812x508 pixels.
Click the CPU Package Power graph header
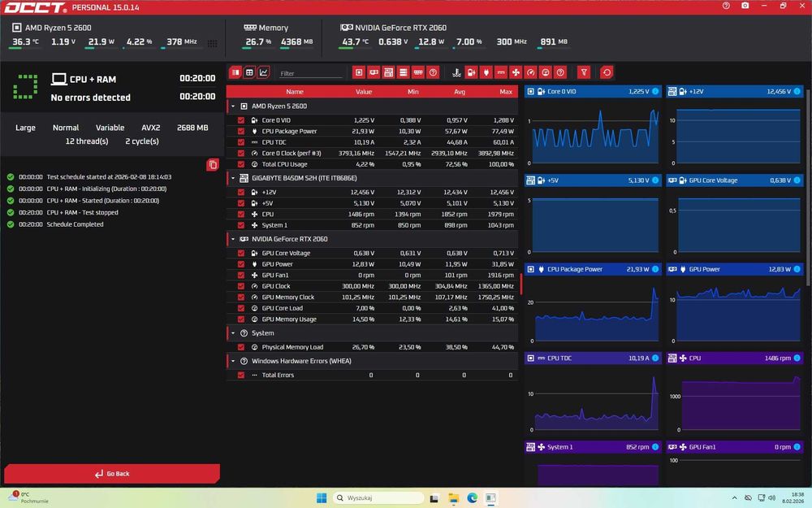click(593, 269)
